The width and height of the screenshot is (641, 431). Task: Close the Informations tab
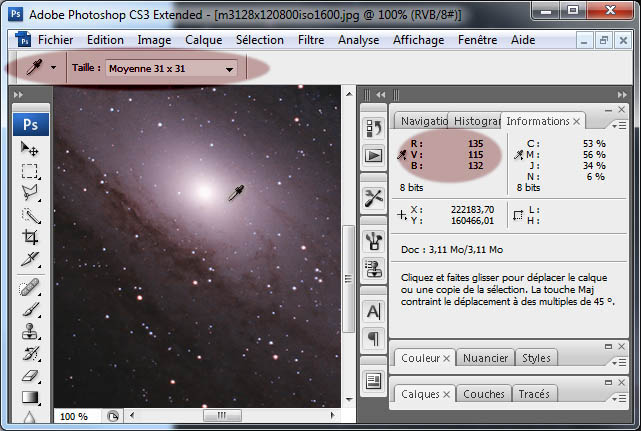[576, 121]
